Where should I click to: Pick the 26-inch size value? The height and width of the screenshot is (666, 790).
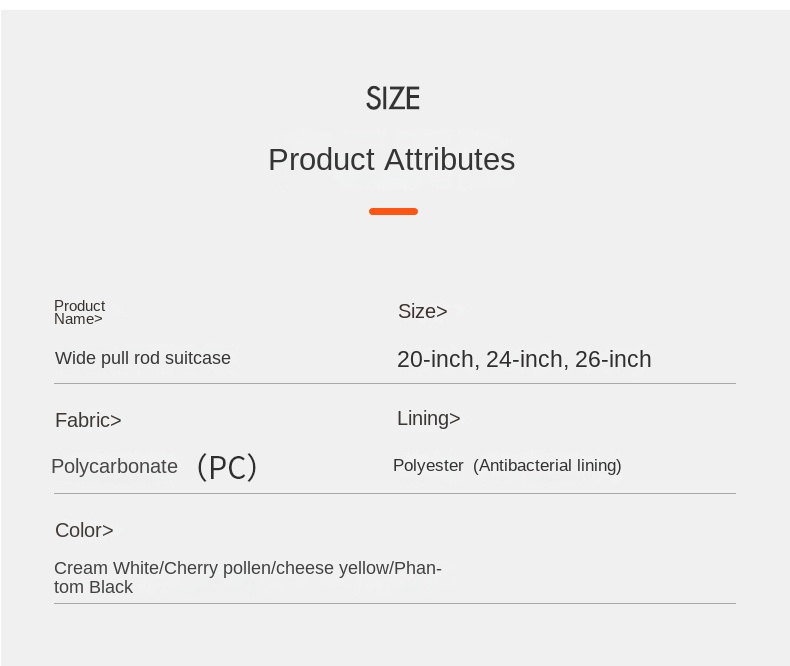(x=613, y=360)
